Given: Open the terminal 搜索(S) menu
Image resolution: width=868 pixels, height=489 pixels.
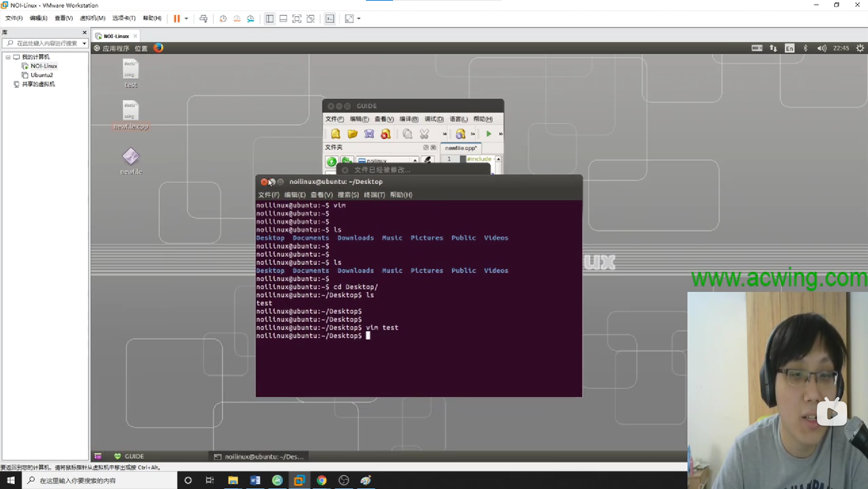Looking at the screenshot, I should [x=348, y=195].
